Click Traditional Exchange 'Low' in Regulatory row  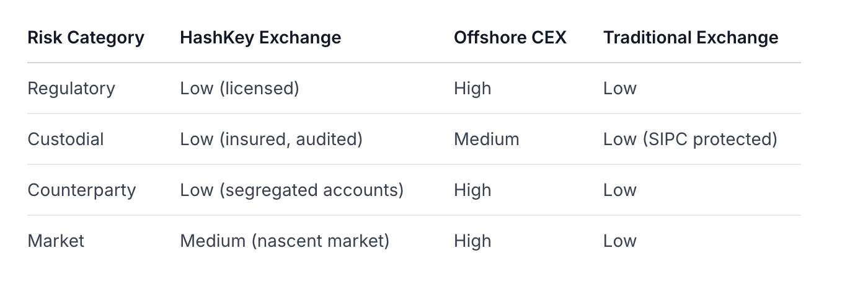click(x=619, y=89)
